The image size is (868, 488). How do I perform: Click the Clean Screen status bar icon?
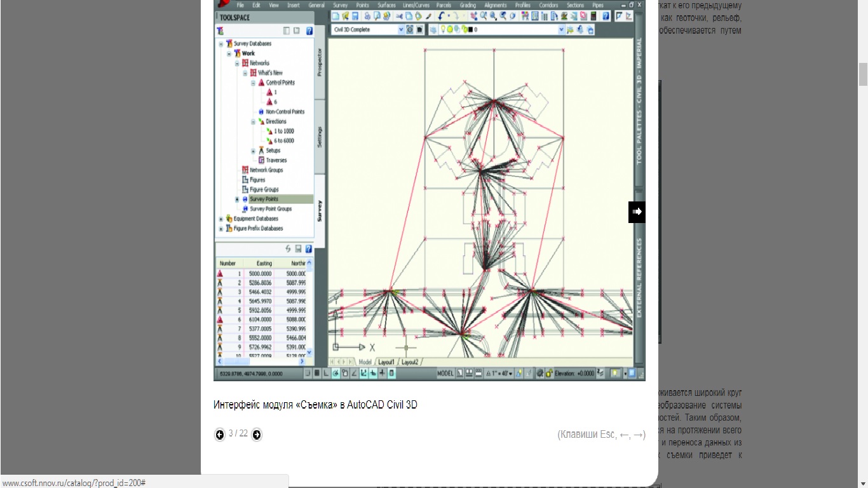click(632, 373)
